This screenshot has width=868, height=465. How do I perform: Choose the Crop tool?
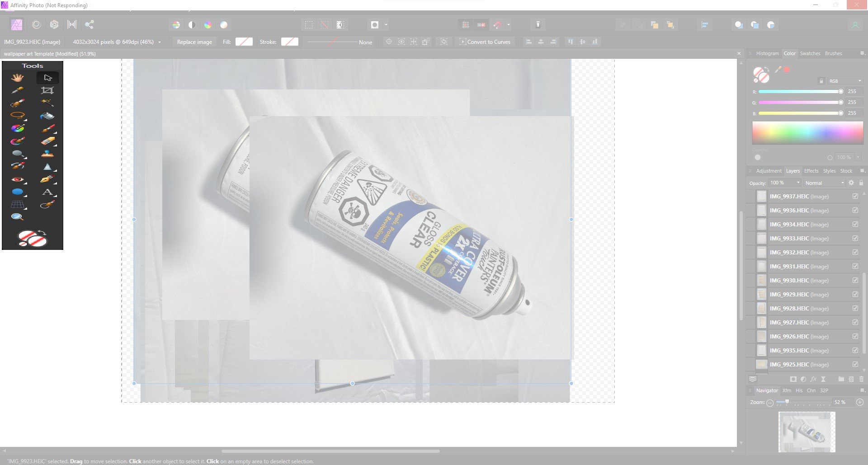click(47, 90)
